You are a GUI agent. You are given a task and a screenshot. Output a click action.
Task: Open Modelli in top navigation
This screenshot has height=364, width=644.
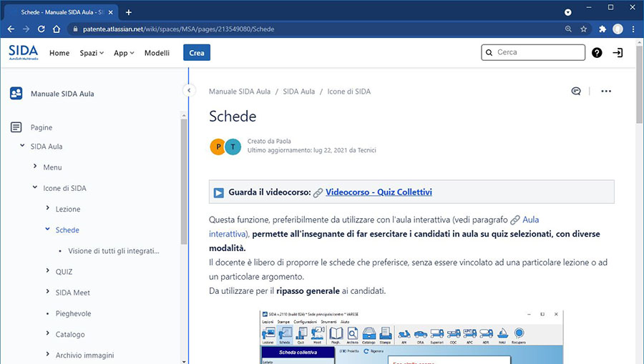tap(157, 53)
